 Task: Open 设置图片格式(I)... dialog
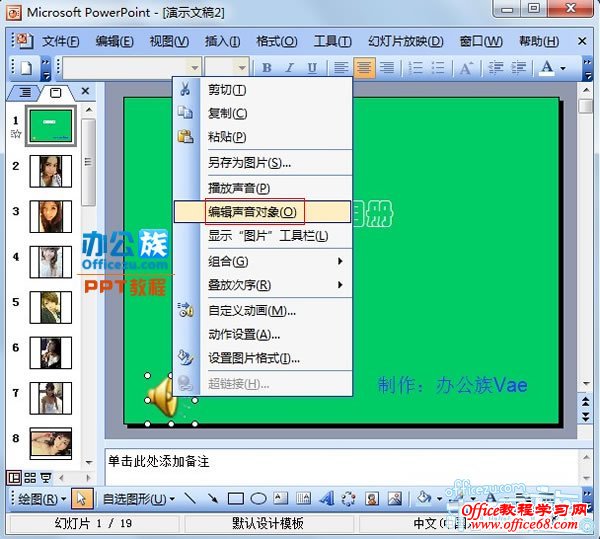coord(262,358)
